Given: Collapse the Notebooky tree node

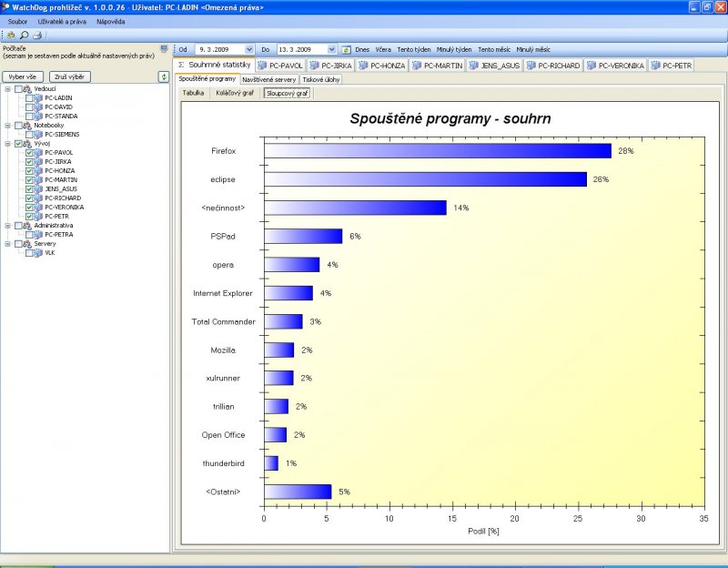Looking at the screenshot, I should click(x=8, y=126).
